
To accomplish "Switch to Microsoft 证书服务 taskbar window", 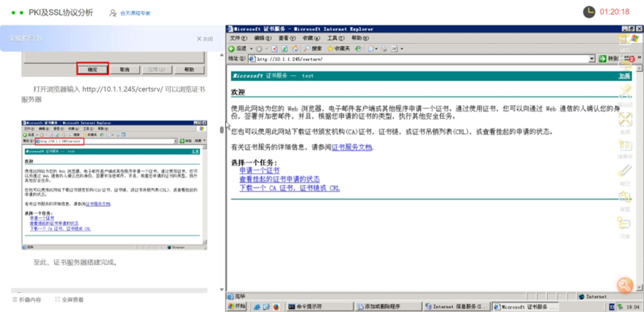I will click(525, 306).
